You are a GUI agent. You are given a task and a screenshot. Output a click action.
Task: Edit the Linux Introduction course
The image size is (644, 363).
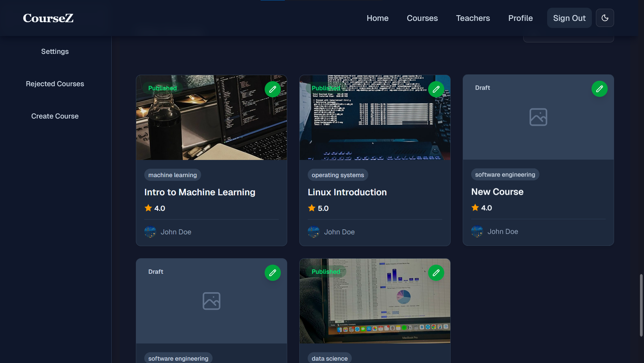click(x=436, y=89)
